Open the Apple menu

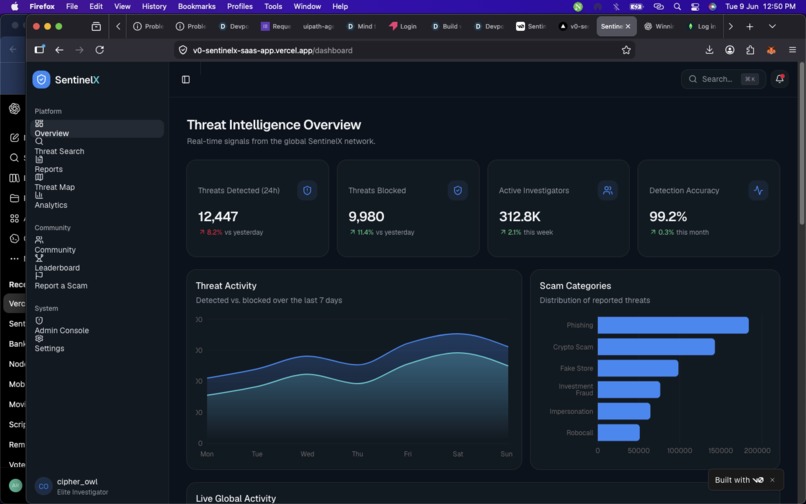[x=14, y=7]
